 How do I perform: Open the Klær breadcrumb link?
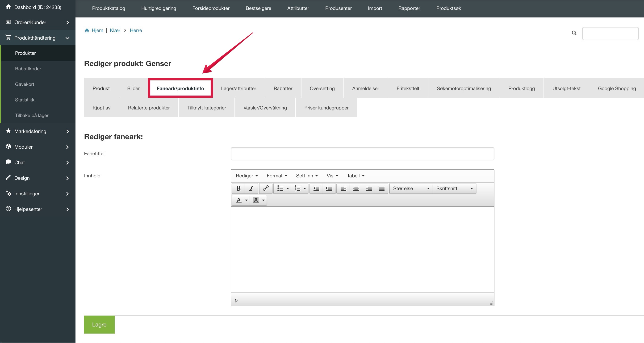[115, 30]
